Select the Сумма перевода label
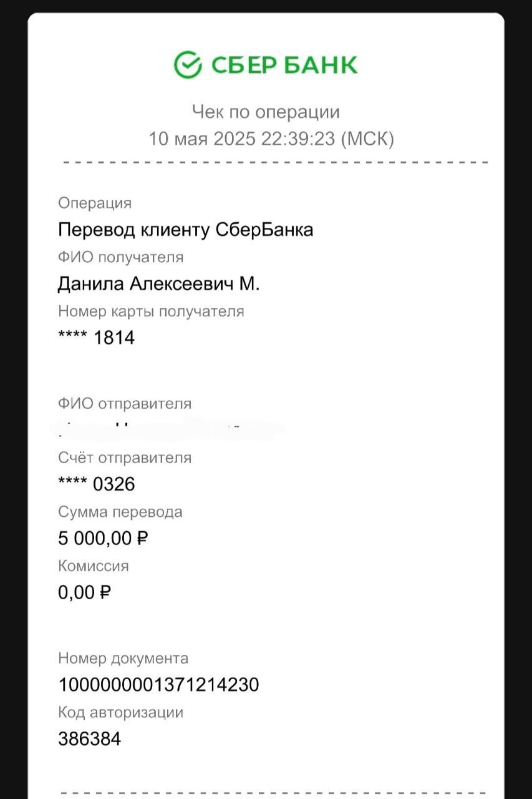The image size is (532, 799). 120,512
